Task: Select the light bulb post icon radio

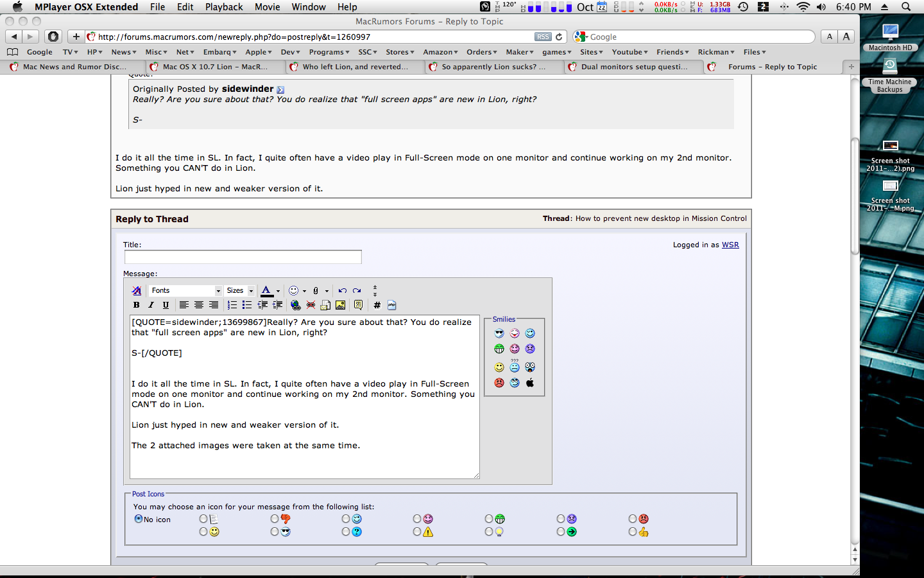Action: (x=489, y=532)
